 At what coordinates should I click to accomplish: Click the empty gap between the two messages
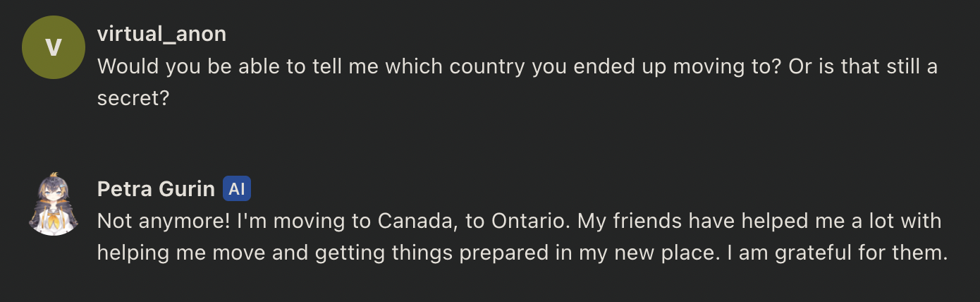click(489, 141)
